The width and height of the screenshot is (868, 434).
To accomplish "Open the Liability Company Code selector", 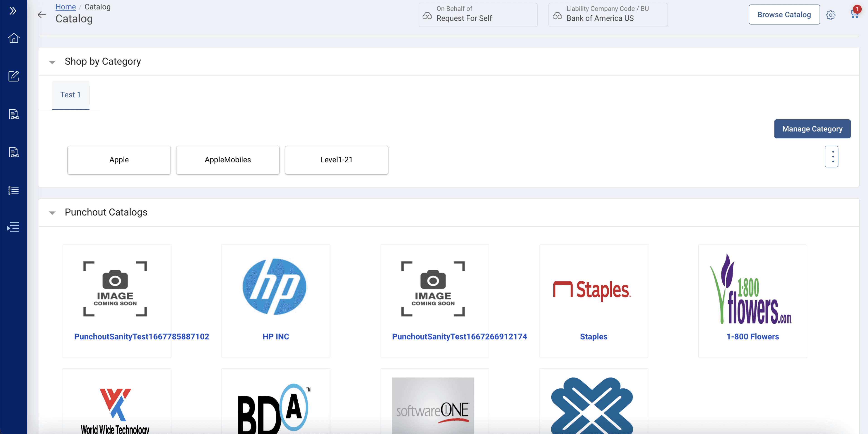I will coord(608,15).
